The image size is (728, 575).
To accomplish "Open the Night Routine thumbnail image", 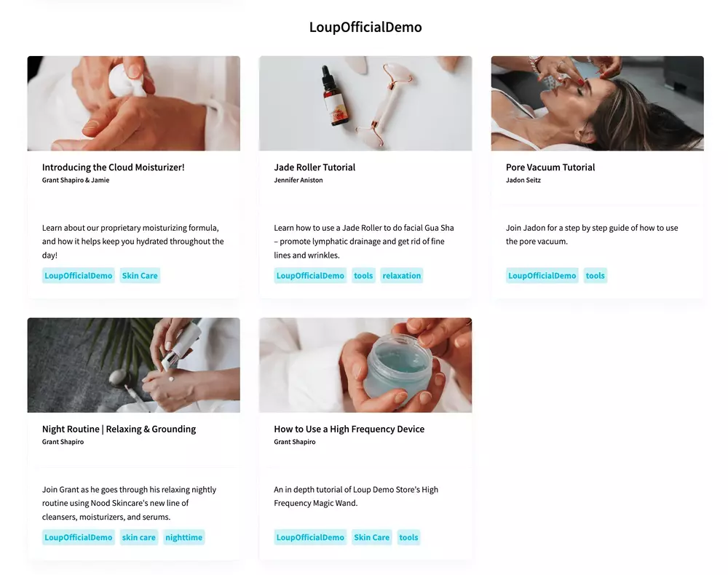I will pyautogui.click(x=134, y=365).
